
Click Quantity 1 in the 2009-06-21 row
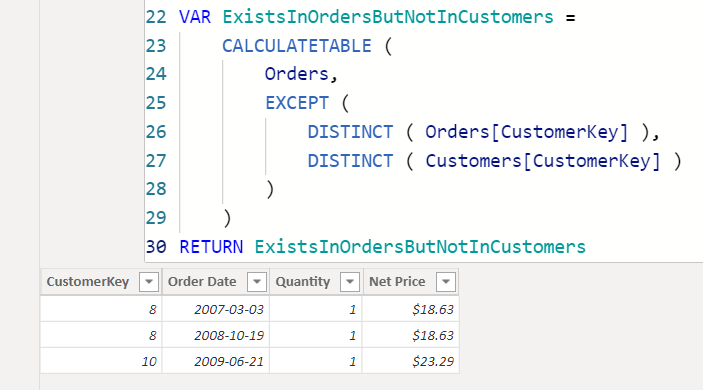pyautogui.click(x=316, y=361)
